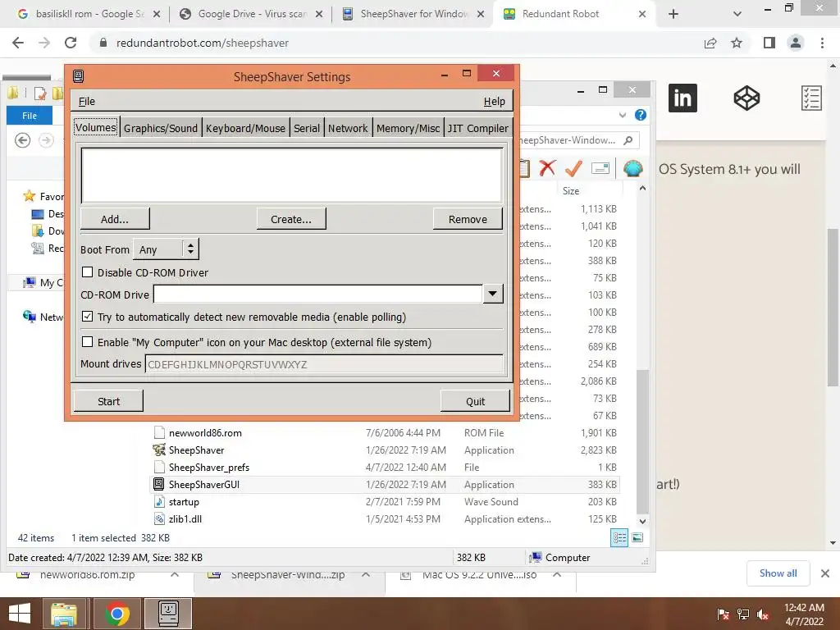Open the File tab in Explorer
Image resolution: width=840 pixels, height=630 pixels.
pos(30,115)
